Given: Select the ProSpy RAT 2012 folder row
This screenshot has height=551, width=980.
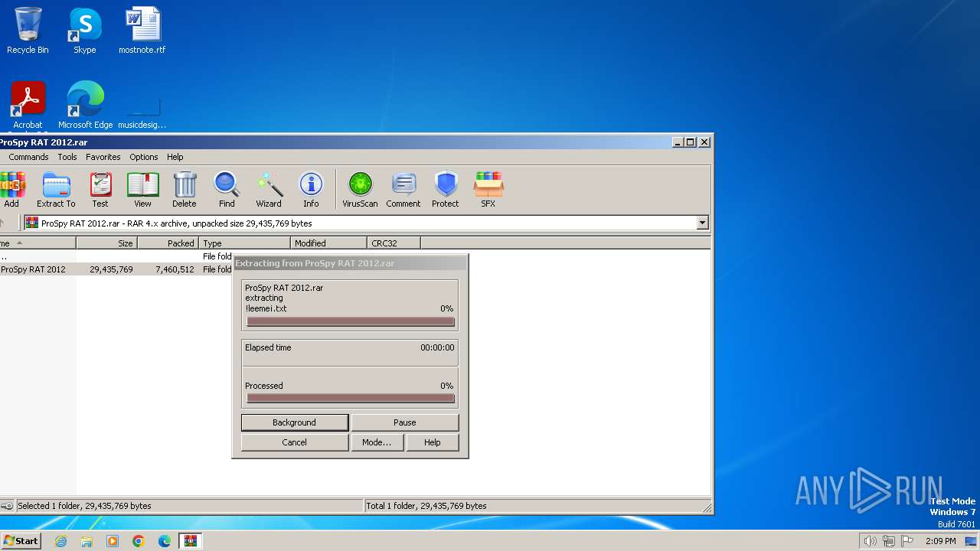Looking at the screenshot, I should pos(116,269).
